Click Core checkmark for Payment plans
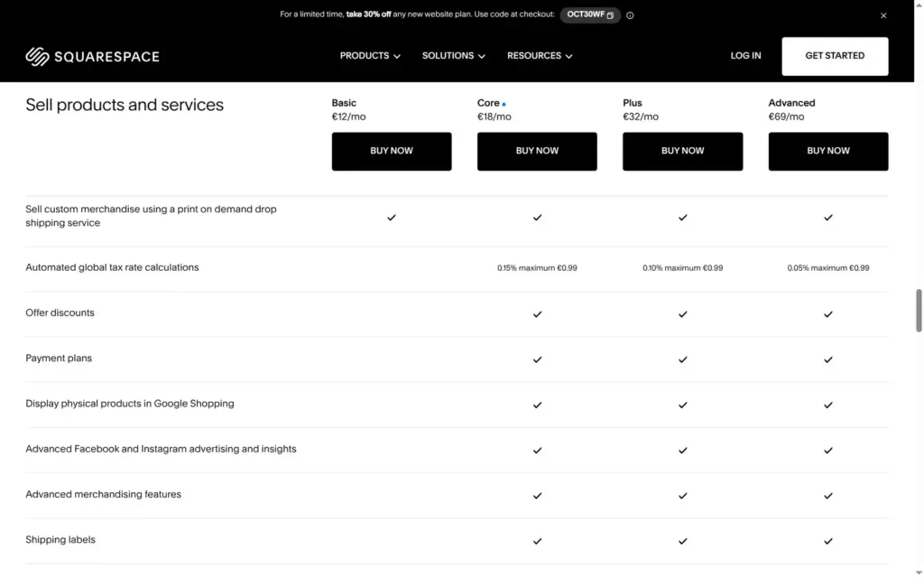Image resolution: width=924 pixels, height=578 pixels. tap(537, 359)
